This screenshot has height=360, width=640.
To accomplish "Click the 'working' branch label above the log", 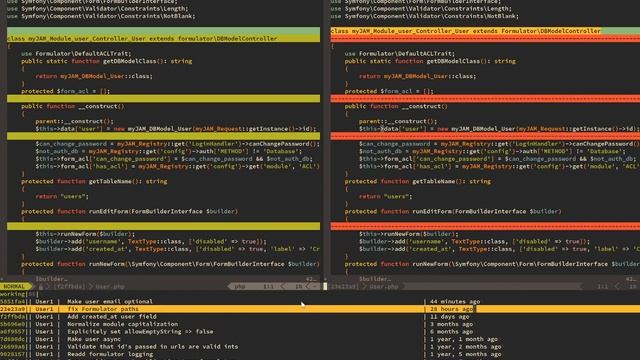I will (x=12, y=294).
